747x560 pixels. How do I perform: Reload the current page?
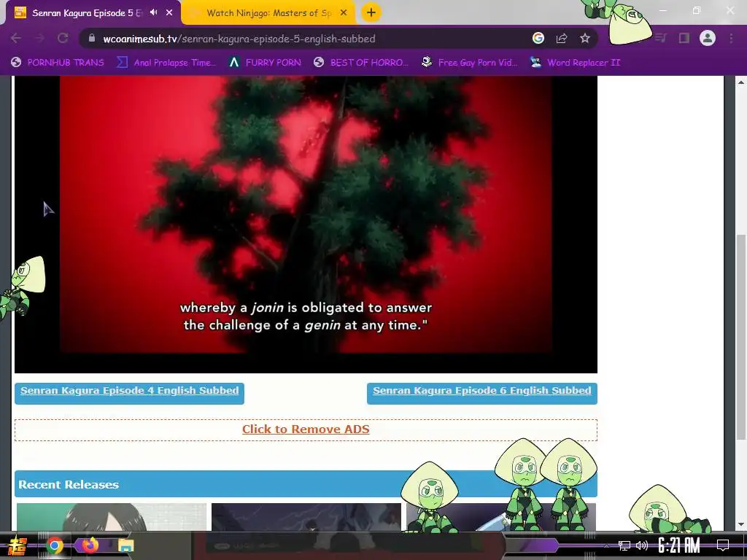tap(63, 39)
